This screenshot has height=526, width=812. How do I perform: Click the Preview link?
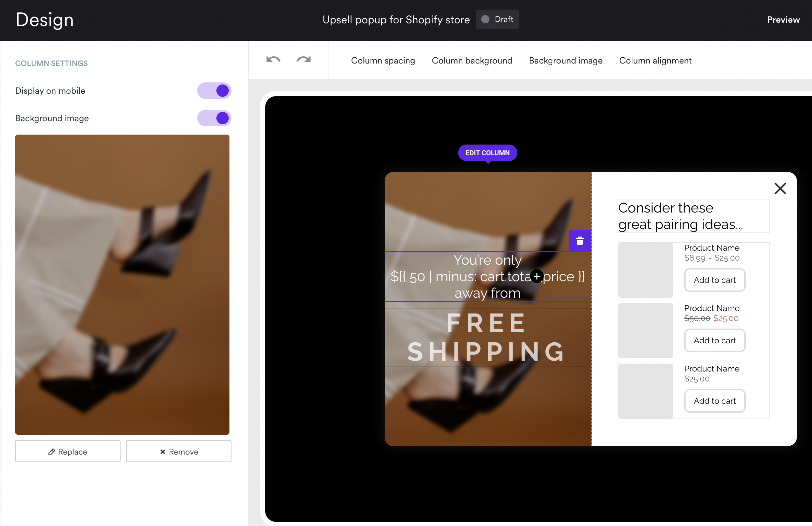click(783, 20)
